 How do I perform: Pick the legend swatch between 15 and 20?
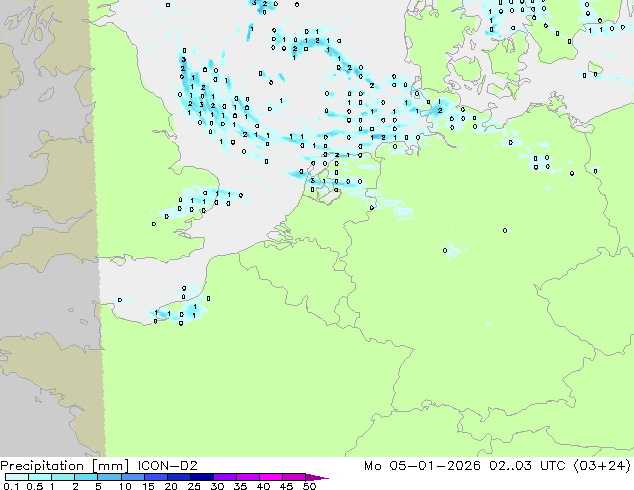[156, 477]
